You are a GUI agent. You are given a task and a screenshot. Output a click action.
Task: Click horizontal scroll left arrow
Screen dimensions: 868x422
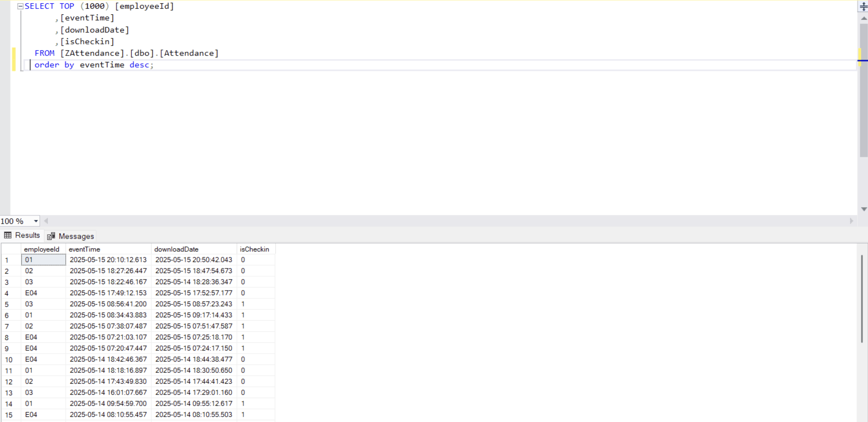pyautogui.click(x=46, y=221)
